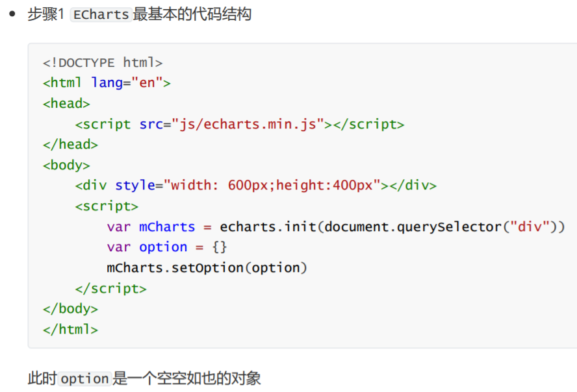Click the line '<html lang="en">'
577x392 pixels.
[107, 83]
